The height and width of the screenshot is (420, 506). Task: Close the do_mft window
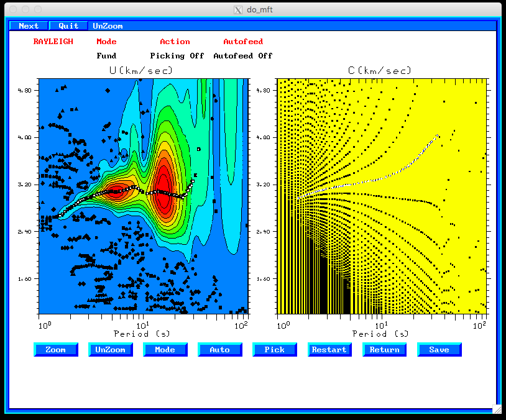pos(13,9)
